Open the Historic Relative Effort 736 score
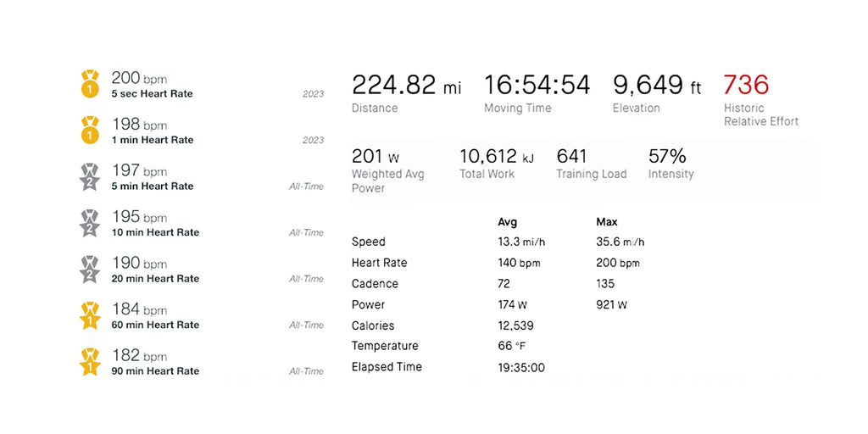868x434 pixels. click(746, 85)
